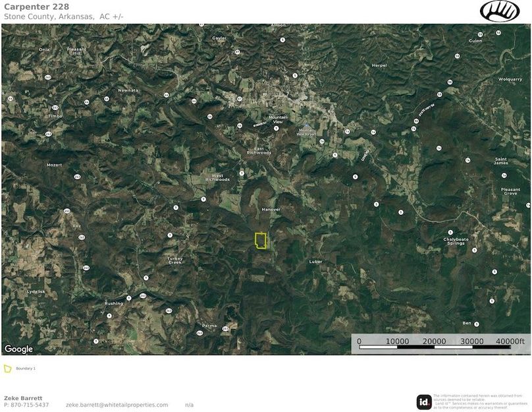
Task: Click the Luber place label
Action: [x=315, y=262]
